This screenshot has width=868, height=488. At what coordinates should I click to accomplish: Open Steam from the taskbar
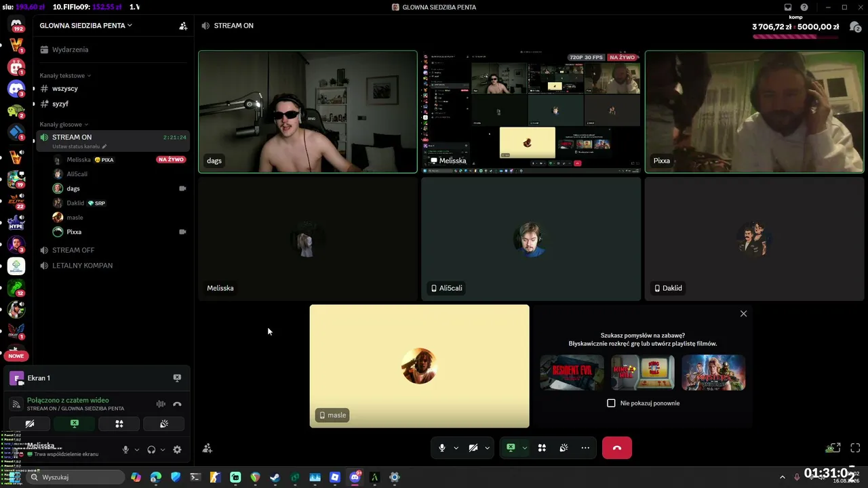point(275,477)
